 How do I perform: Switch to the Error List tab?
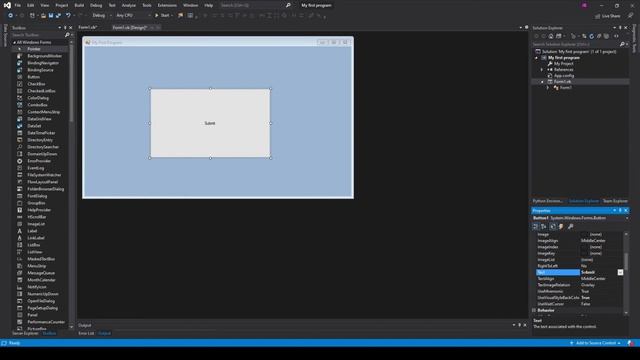[x=86, y=333]
